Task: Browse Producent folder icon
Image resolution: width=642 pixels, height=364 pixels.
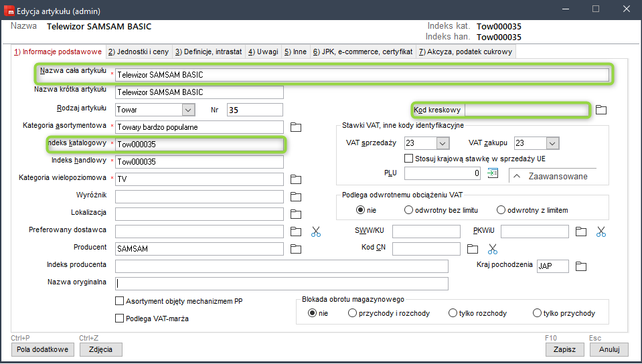Action: pyautogui.click(x=296, y=249)
